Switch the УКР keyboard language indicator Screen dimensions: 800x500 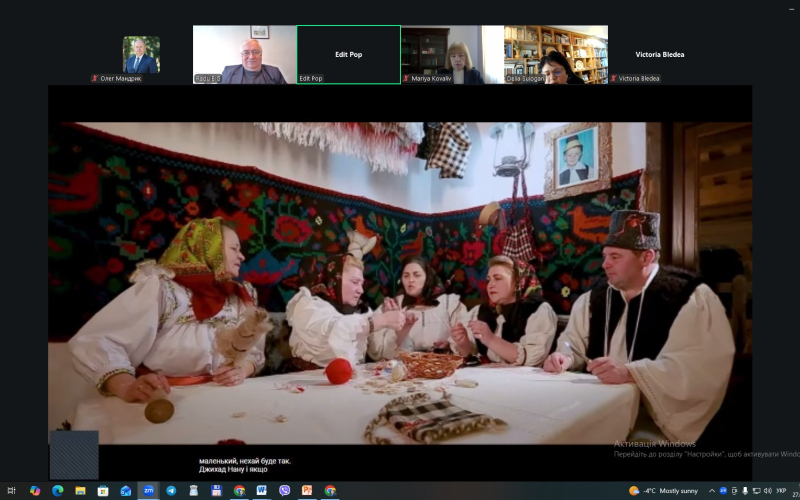tap(781, 490)
